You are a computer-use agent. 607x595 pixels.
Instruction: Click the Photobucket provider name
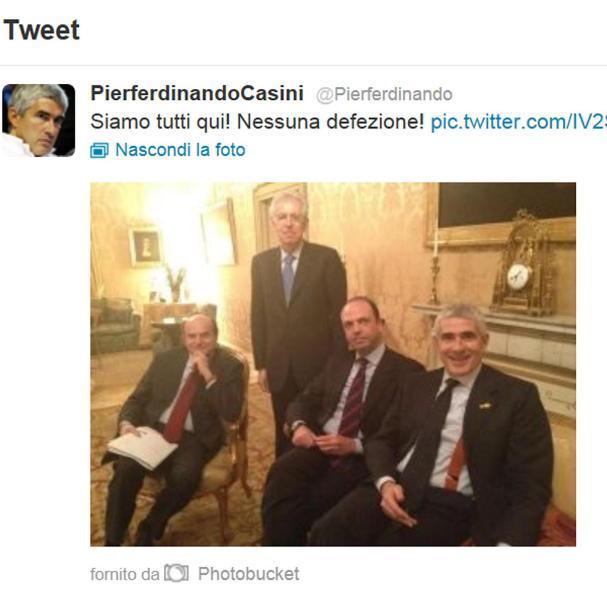(x=249, y=574)
